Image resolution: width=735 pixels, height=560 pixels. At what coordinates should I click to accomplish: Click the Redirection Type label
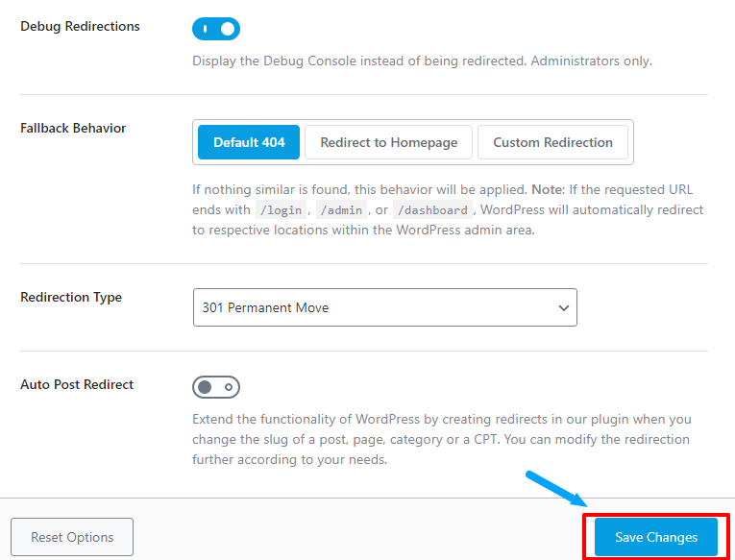tap(71, 298)
